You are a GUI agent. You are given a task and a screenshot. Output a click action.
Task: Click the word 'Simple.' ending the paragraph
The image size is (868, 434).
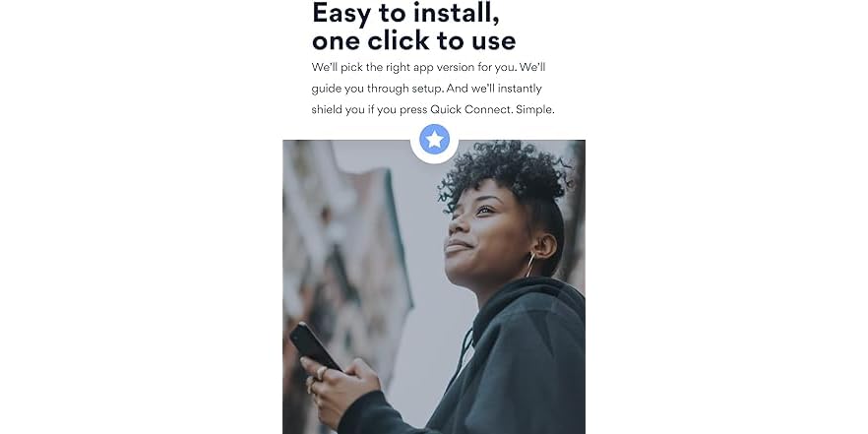tap(534, 109)
